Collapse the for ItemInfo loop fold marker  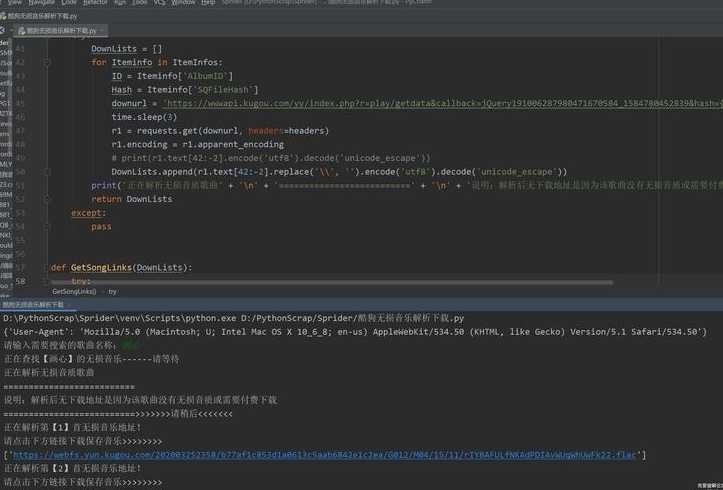click(x=47, y=62)
